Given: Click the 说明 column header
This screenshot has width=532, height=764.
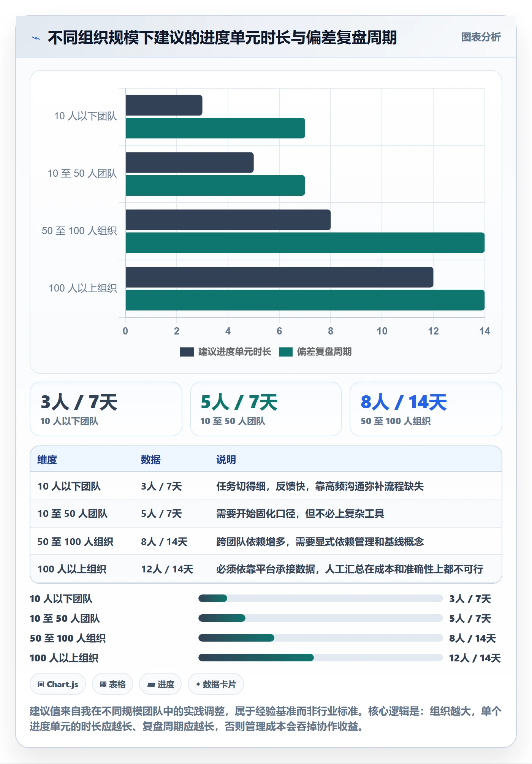Looking at the screenshot, I should click(x=226, y=460).
